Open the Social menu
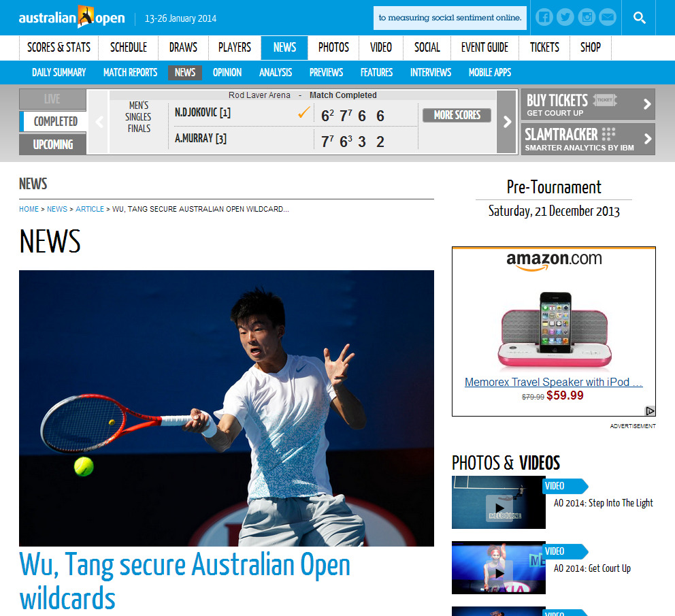Viewport: 675px width, 616px height. tap(427, 48)
